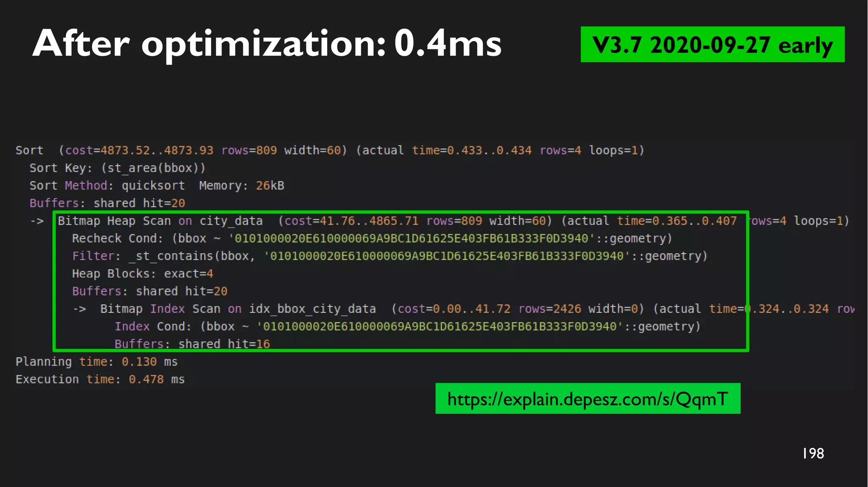Click the slide number 198
Screen dimensions: 868x487
(x=813, y=454)
